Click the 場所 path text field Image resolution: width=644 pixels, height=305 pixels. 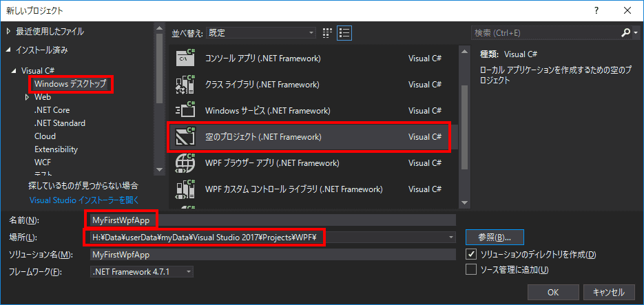tap(269, 238)
